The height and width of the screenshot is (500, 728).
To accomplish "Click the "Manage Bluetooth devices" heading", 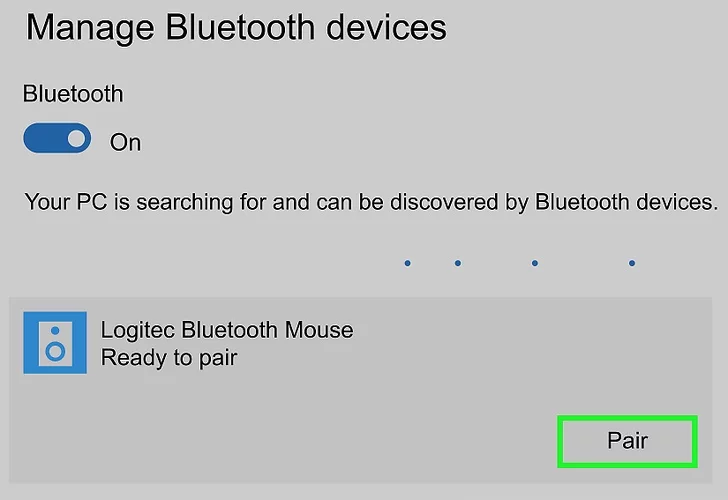I will 236,28.
